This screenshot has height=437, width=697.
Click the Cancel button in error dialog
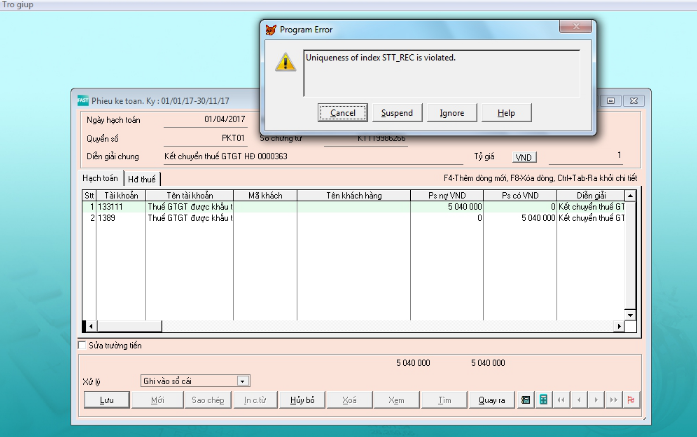pyautogui.click(x=343, y=113)
